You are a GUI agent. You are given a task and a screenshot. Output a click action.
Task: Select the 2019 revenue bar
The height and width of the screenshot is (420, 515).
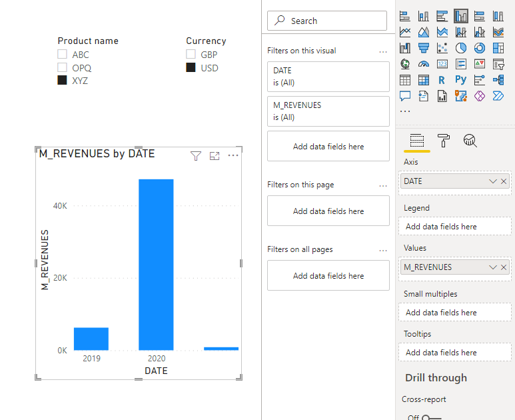[x=91, y=339]
